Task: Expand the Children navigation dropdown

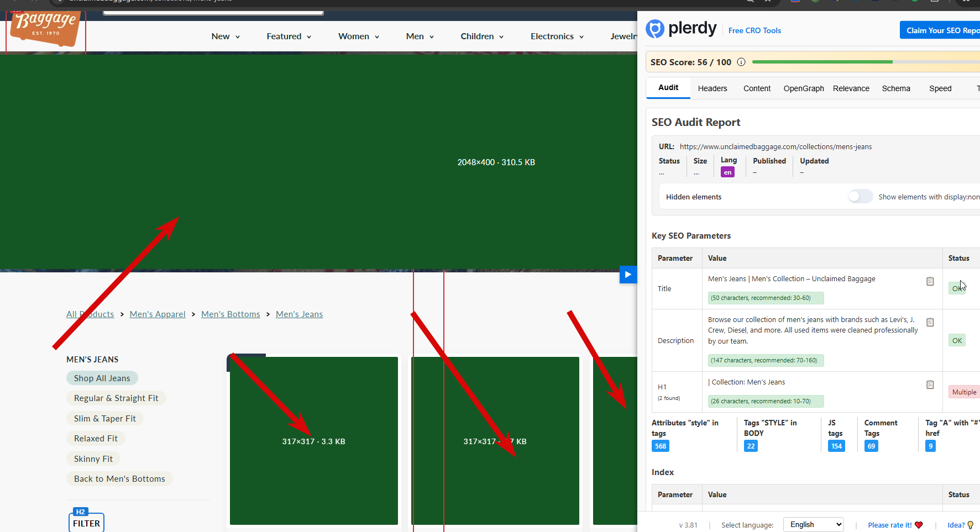Action: [482, 36]
